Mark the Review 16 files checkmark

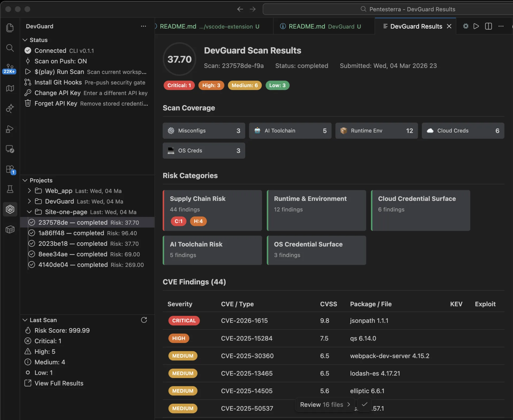364,405
